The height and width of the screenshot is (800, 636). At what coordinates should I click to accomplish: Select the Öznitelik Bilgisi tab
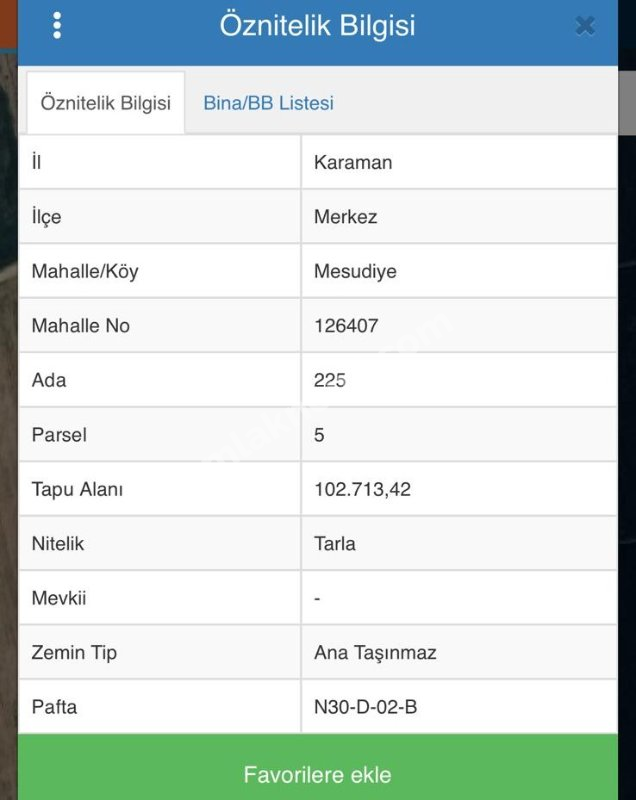[105, 103]
